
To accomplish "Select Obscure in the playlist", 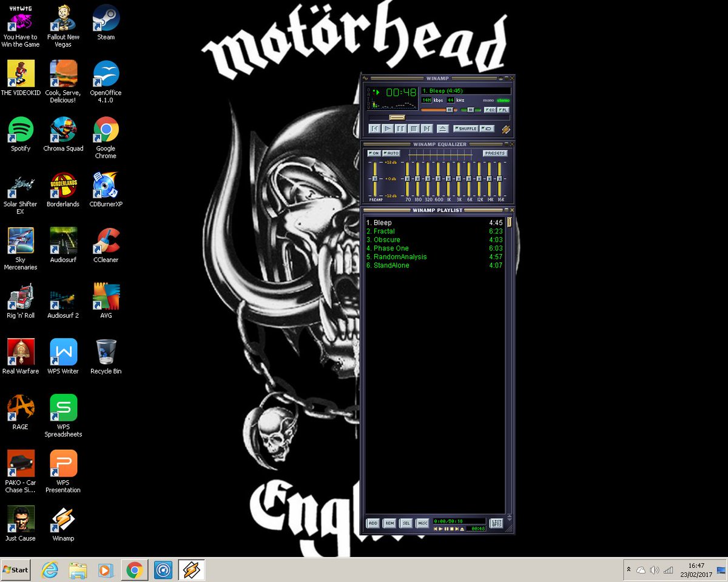I will [434, 239].
